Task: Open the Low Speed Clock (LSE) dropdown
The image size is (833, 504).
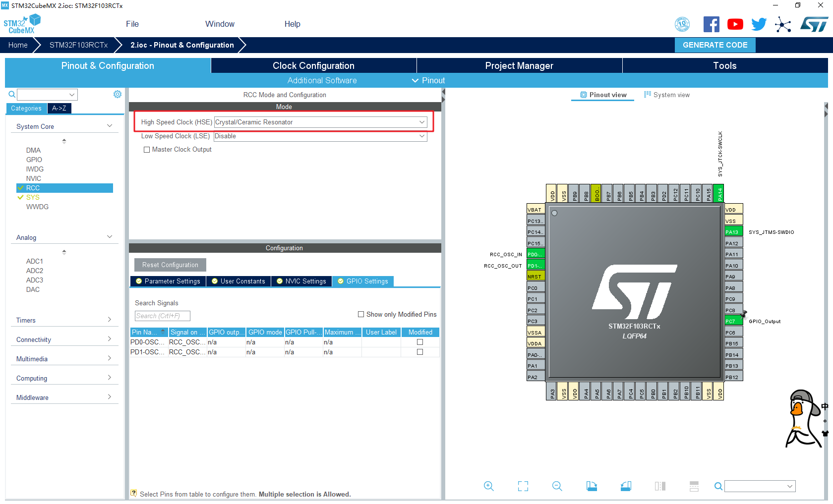Action: [x=320, y=136]
